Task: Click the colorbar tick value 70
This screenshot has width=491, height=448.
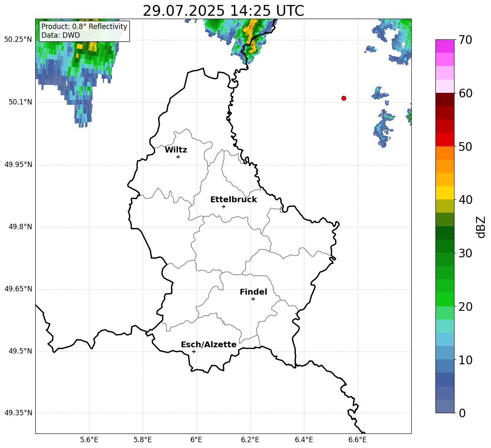Action: [x=465, y=40]
